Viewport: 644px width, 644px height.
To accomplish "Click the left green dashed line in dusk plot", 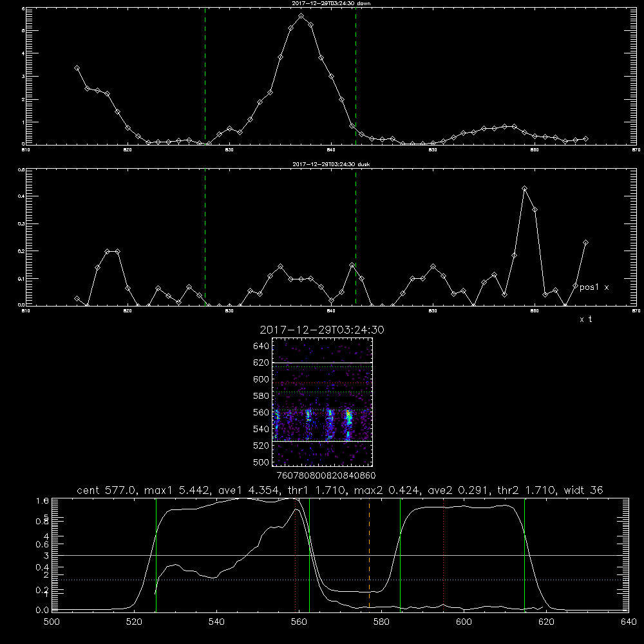I will tap(205, 237).
